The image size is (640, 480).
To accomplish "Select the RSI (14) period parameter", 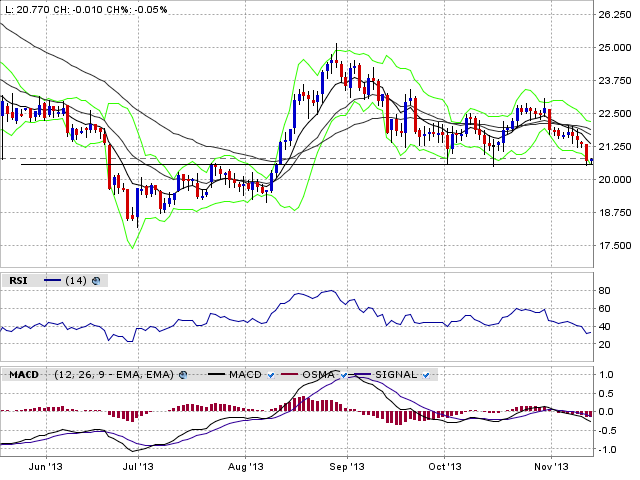I will tap(77, 281).
